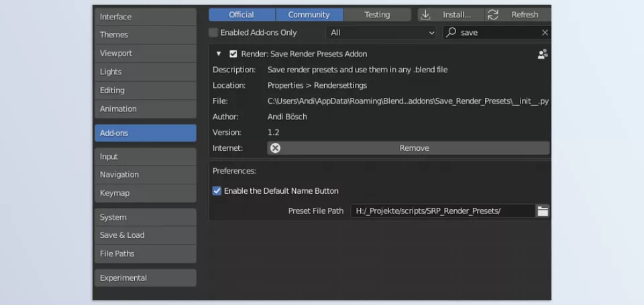This screenshot has height=305, width=644.
Task: Toggle the Official add-ons filter
Action: point(242,15)
